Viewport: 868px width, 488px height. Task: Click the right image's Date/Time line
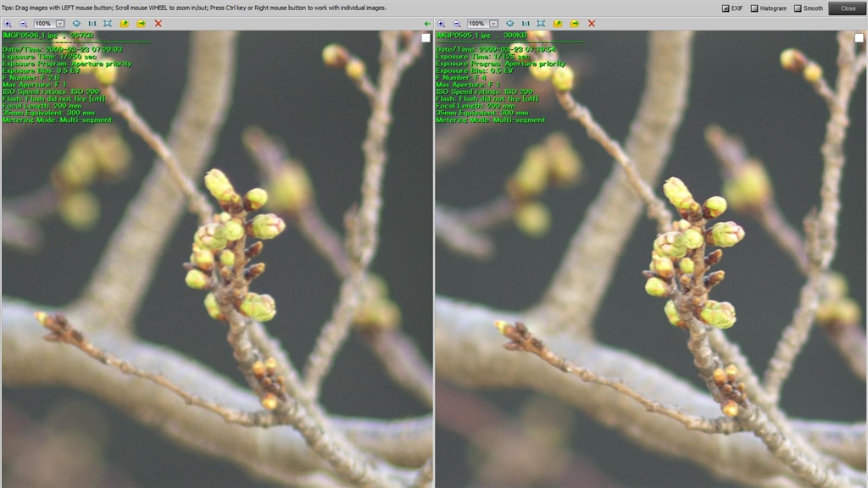495,49
